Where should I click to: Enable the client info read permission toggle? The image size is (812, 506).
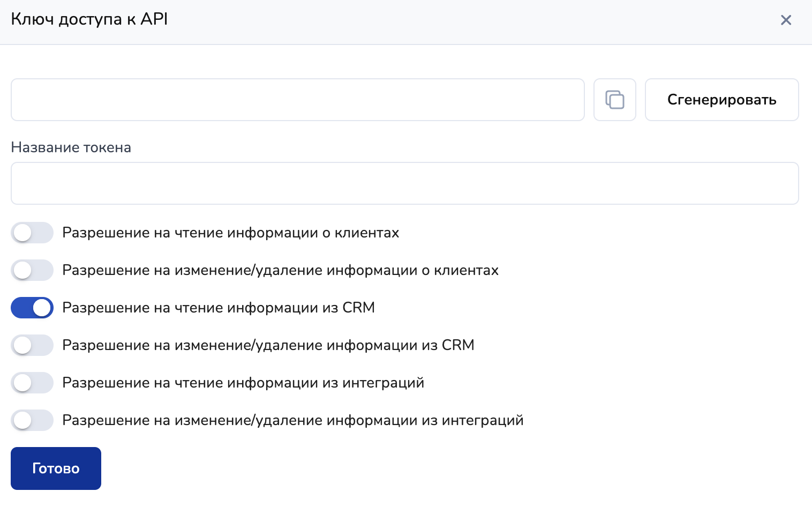[32, 233]
